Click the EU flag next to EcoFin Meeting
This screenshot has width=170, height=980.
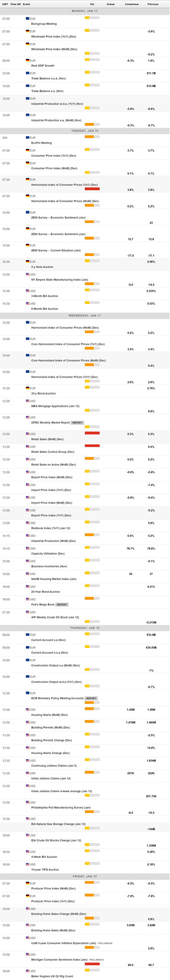(x=27, y=138)
